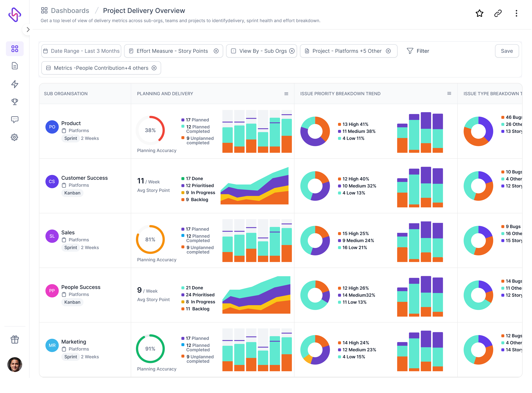Select the trophy achievements icon
This screenshot has height=393, width=532.
pos(15,102)
